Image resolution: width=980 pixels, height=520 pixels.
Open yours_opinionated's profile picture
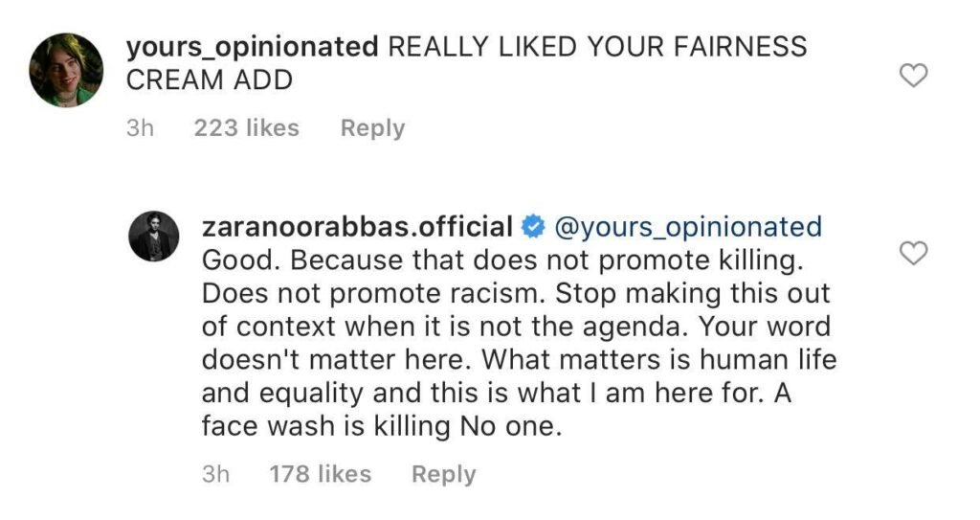point(67,70)
